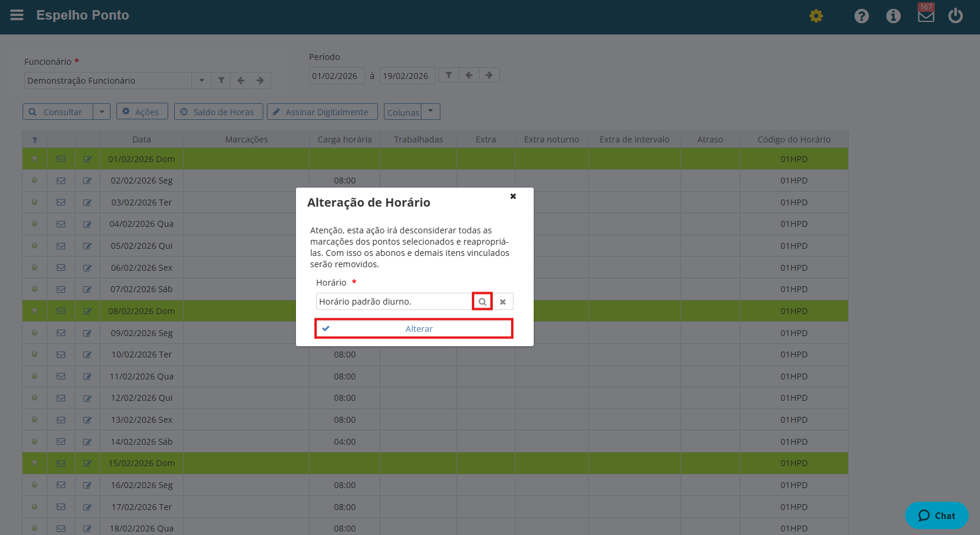Open the hamburger main menu
Screen dimensions: 980x535
[17, 15]
